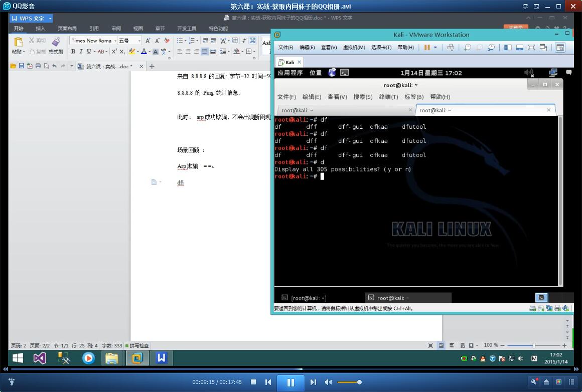Viewport: 582px width, 392px height.
Task: Expand the WPS quick access toolbar dropdown
Action: (72, 66)
